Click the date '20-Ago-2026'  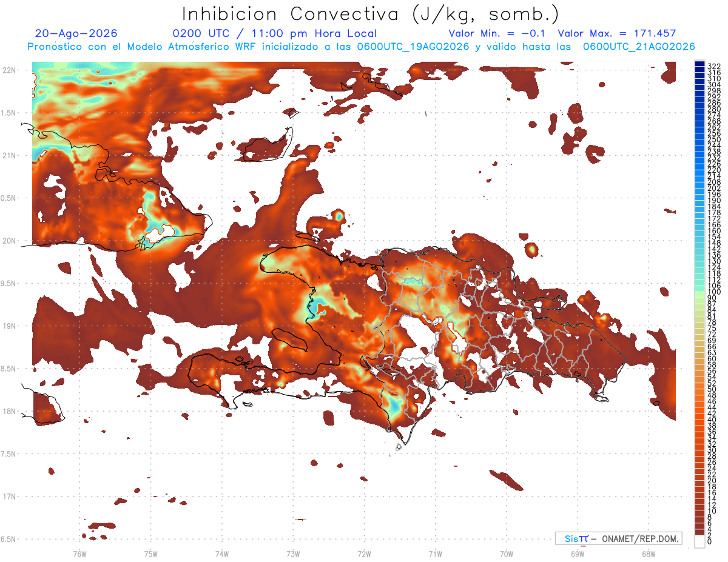(x=76, y=33)
